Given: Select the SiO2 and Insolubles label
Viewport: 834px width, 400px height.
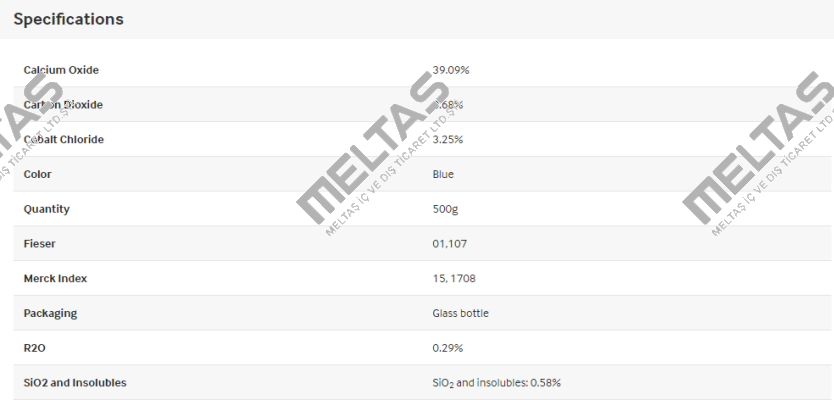Looking at the screenshot, I should 75,382.
